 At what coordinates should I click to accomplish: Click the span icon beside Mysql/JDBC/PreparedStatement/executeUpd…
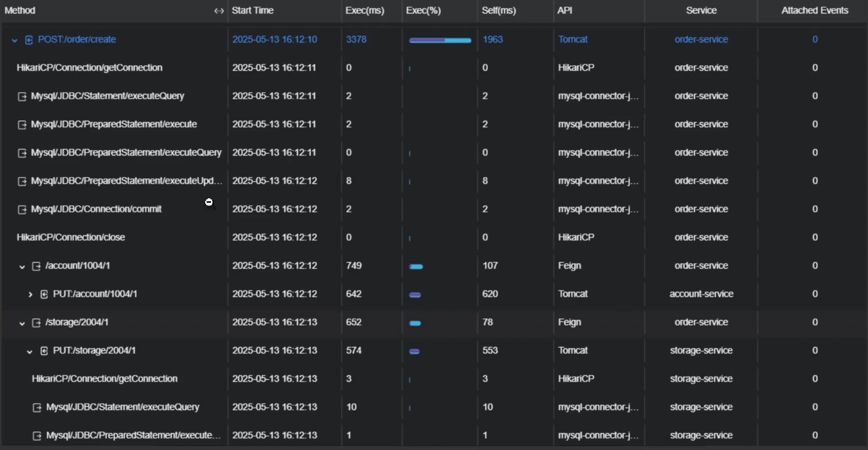(x=22, y=181)
